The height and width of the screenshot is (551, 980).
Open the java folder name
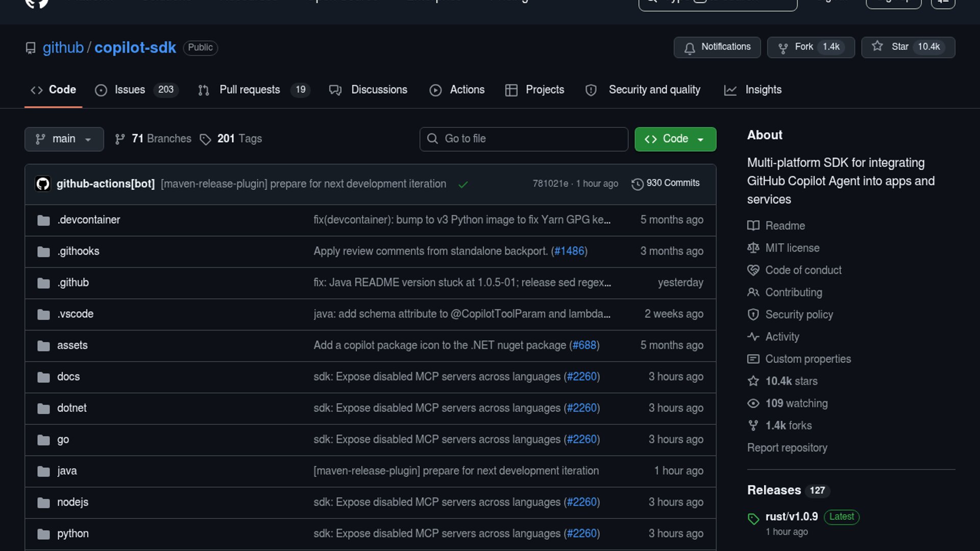[67, 471]
